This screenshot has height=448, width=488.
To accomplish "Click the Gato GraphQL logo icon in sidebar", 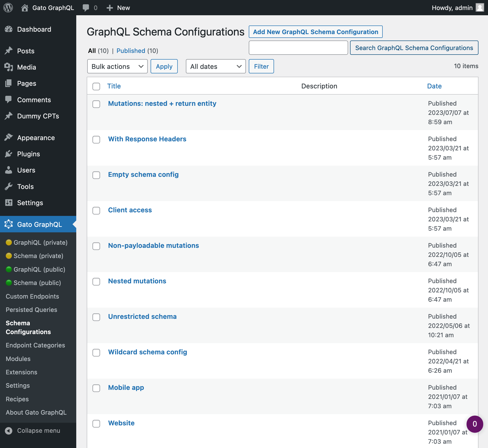I will (x=9, y=224).
